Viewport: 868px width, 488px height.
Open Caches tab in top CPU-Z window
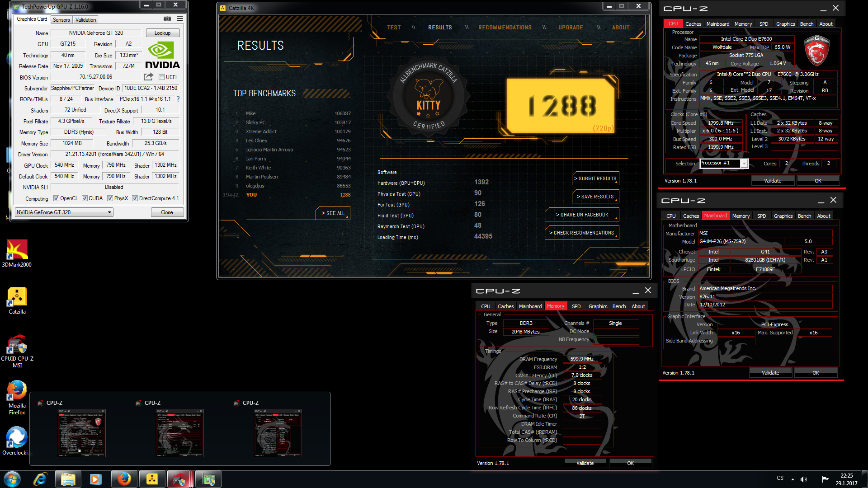pos(693,24)
